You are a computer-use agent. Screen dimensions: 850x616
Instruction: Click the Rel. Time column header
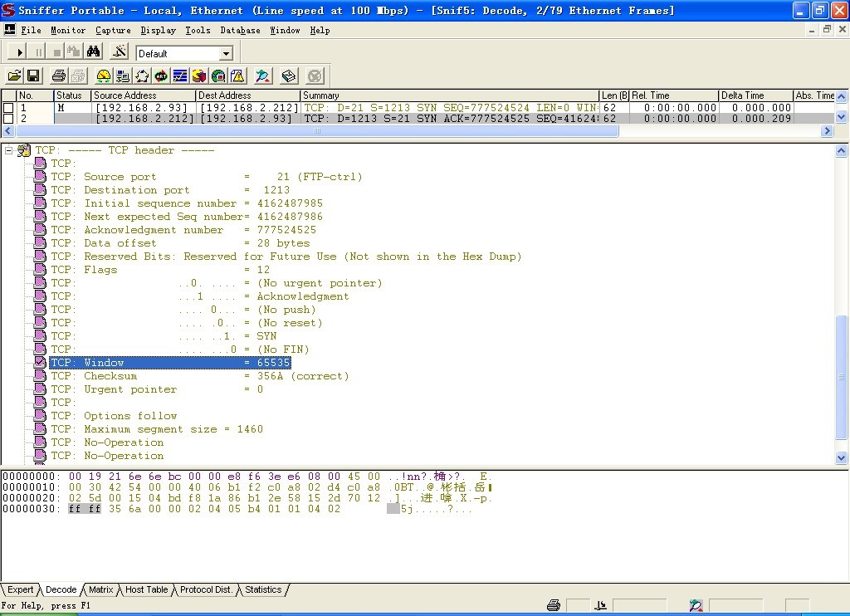pos(674,95)
